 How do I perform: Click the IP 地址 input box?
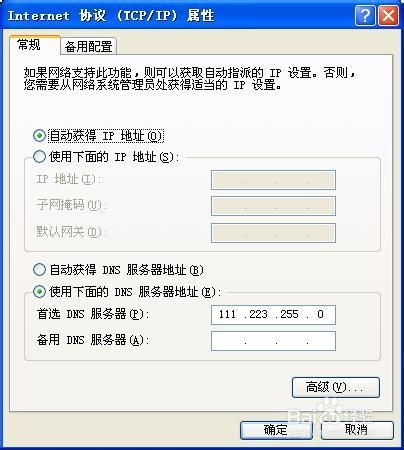pos(273,180)
